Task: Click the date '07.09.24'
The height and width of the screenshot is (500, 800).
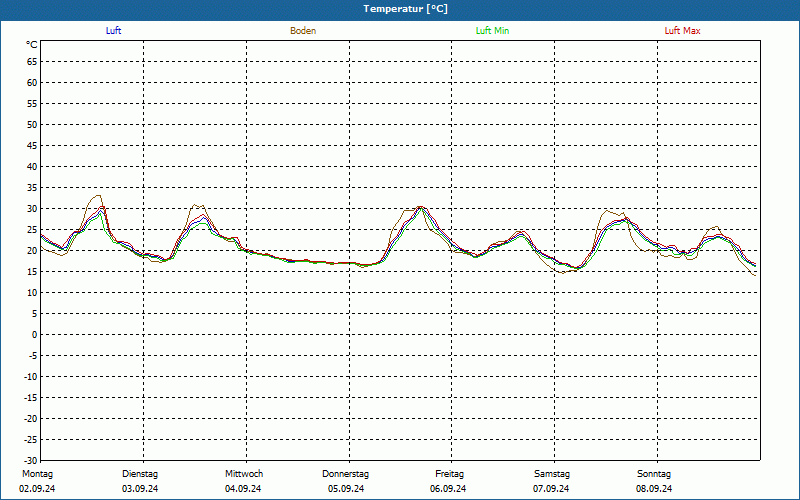Action: (551, 489)
